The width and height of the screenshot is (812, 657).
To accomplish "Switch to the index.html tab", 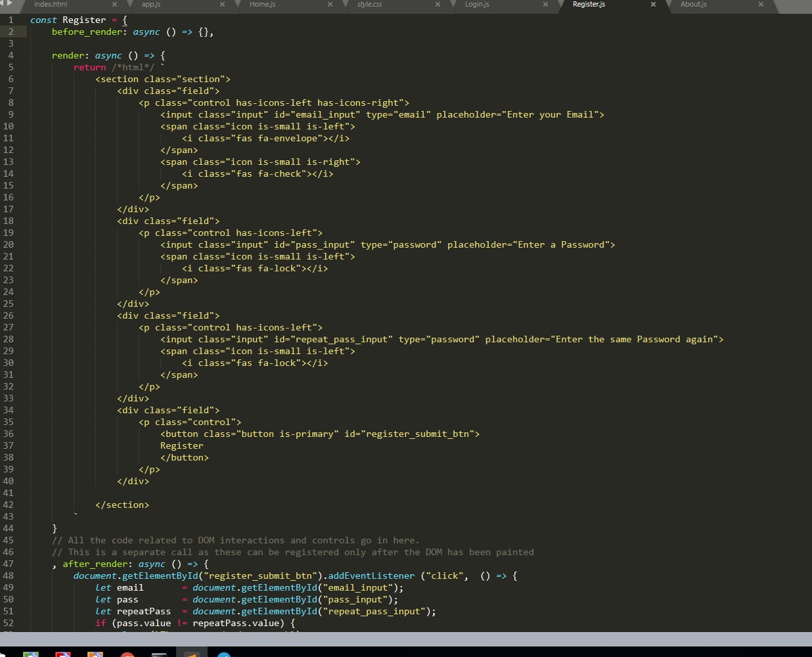I will 51,5.
